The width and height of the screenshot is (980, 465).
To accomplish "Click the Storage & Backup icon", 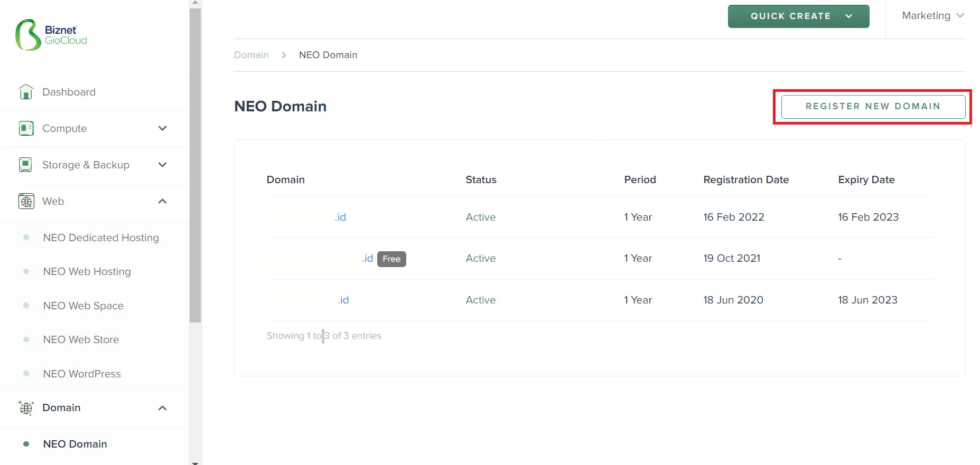I will (26, 165).
